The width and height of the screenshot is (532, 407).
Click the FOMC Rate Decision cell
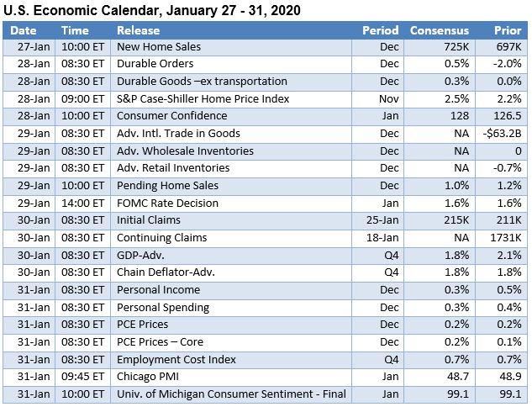click(167, 203)
